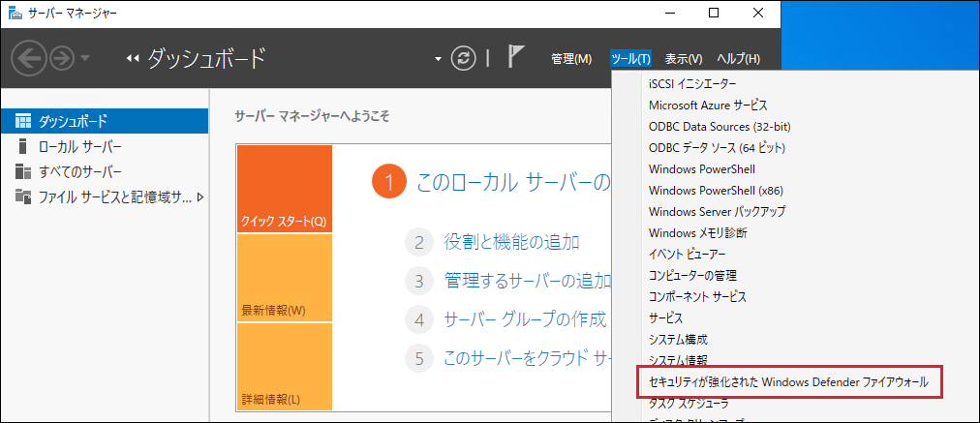Open the 表示(V) menu
Viewport: 980px width, 423px height.
coord(684,59)
